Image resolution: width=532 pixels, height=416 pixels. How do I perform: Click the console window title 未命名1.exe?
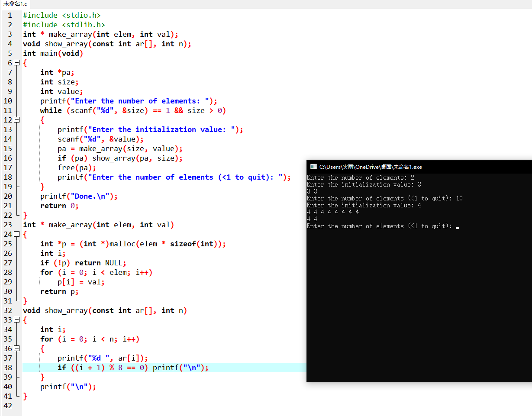click(x=371, y=167)
